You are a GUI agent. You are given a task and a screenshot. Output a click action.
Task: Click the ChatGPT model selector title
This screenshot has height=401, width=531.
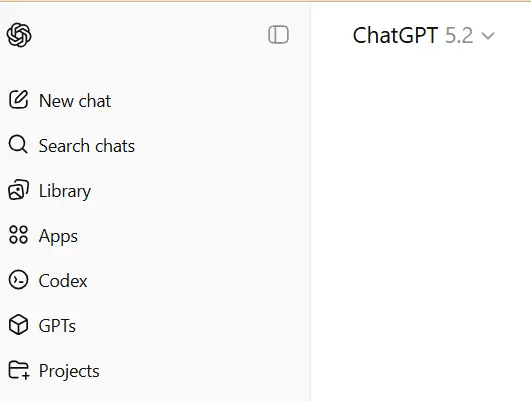tap(395, 35)
